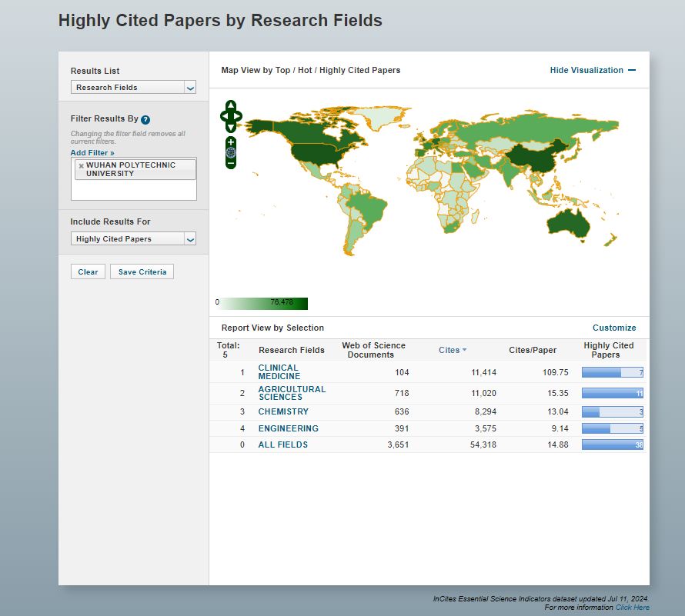Open the Customize report link

point(614,328)
